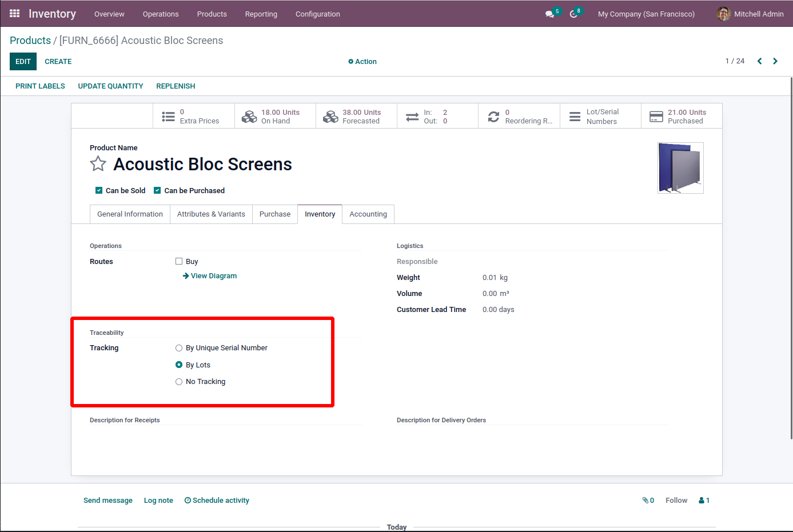Image resolution: width=793 pixels, height=532 pixels.
Task: Click Send message in chatter
Action: [108, 501]
